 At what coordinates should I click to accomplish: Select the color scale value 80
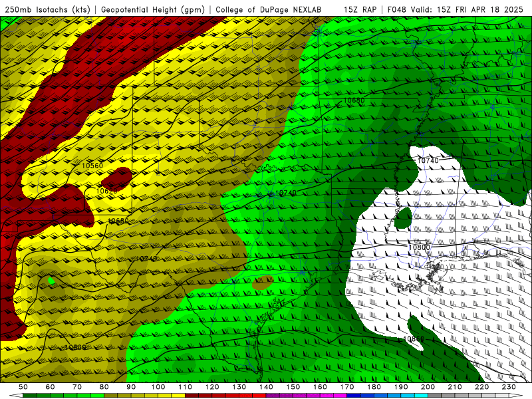point(104,387)
